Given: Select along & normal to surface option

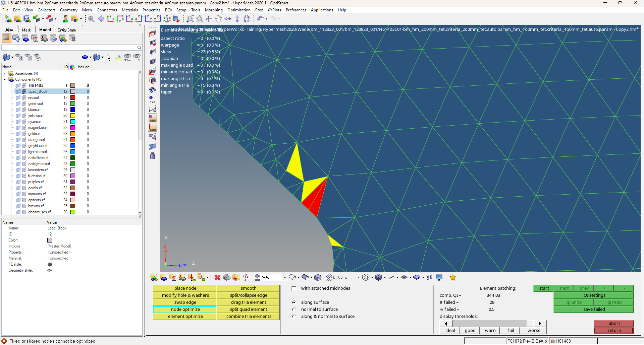Looking at the screenshot, I should pyautogui.click(x=294, y=317).
